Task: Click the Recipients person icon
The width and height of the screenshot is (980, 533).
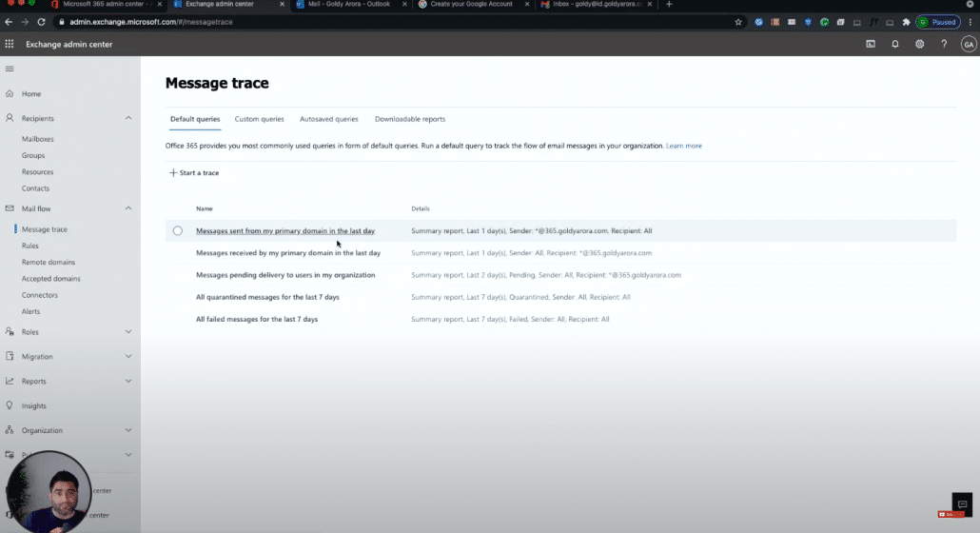Action: tap(10, 118)
